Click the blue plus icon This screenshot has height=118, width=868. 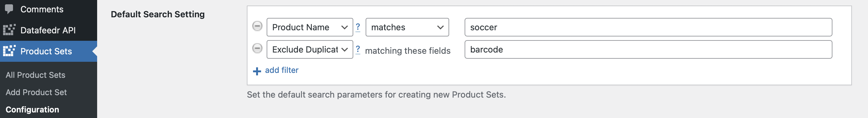257,71
